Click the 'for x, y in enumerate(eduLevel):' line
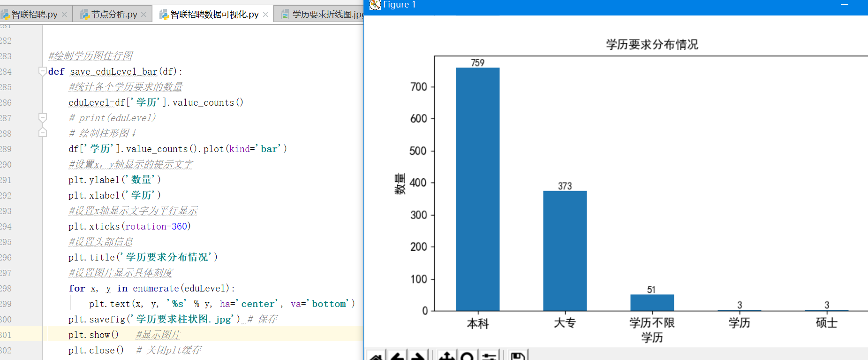This screenshot has height=360, width=868. click(152, 288)
